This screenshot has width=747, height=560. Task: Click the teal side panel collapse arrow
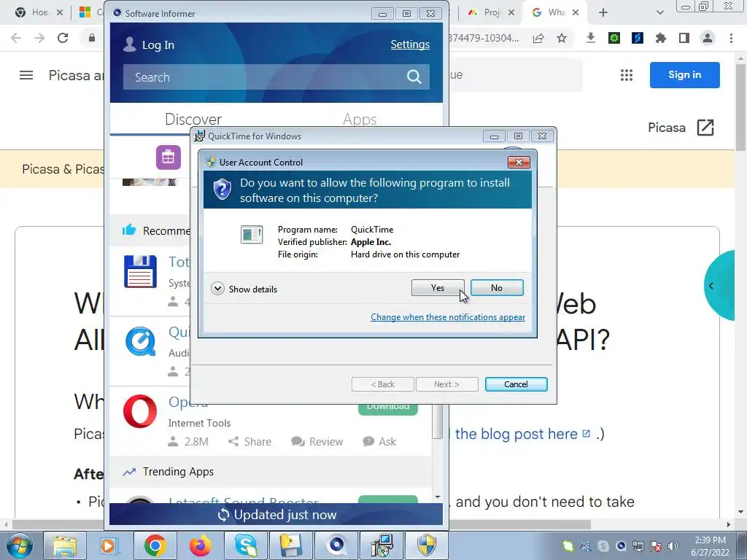coord(711,286)
